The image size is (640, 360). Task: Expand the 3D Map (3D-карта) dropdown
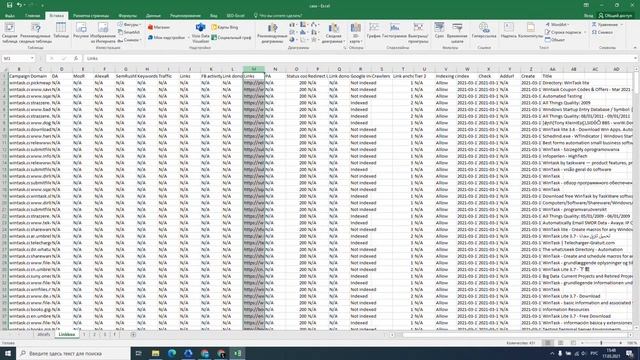click(356, 33)
